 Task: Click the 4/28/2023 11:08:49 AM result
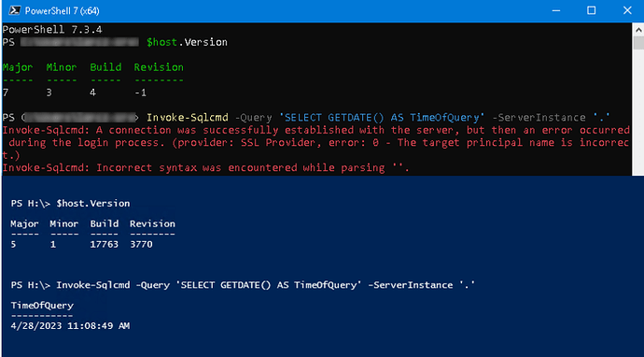click(x=70, y=326)
